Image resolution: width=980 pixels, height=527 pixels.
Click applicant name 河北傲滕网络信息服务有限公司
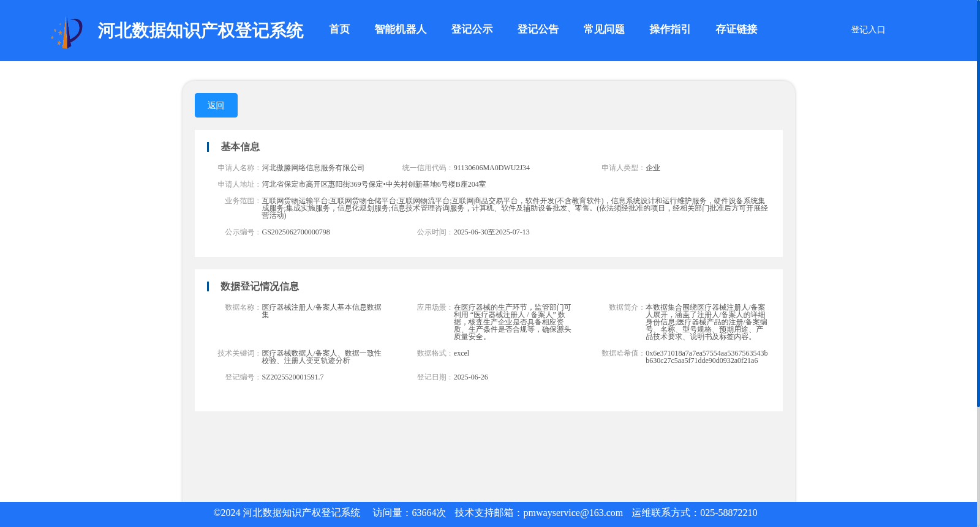point(313,168)
